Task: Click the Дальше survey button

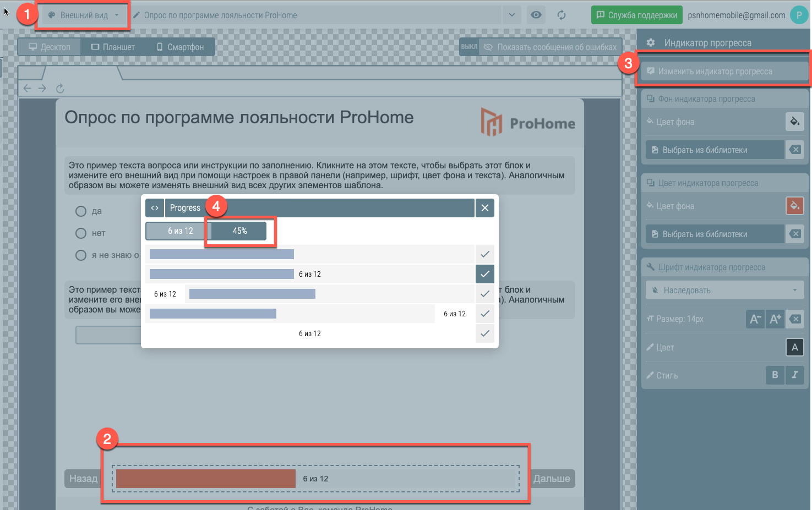Action: click(x=552, y=479)
